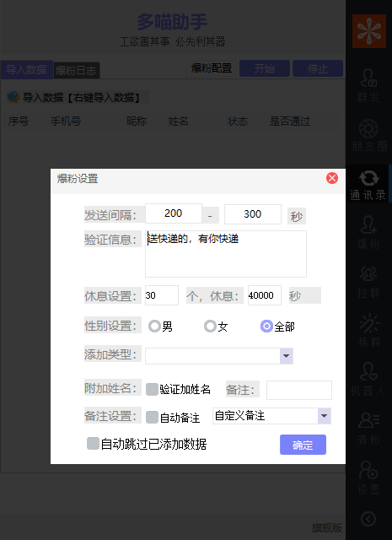
Task: Open the 群发 sidebar icon
Action: (368, 86)
